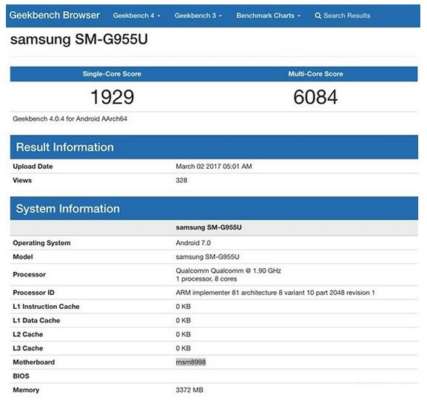Click the Operating System label
Viewport: 427px width, 400px height.
pos(42,243)
